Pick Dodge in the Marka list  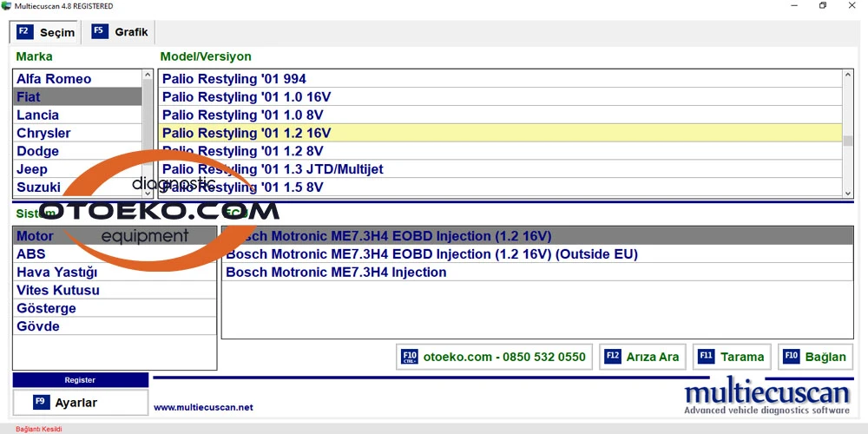pos(77,151)
